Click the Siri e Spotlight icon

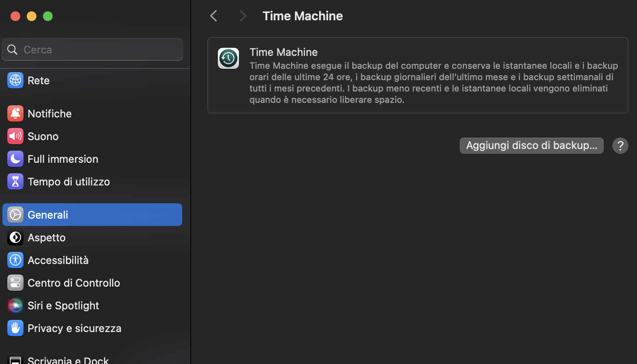pos(15,305)
